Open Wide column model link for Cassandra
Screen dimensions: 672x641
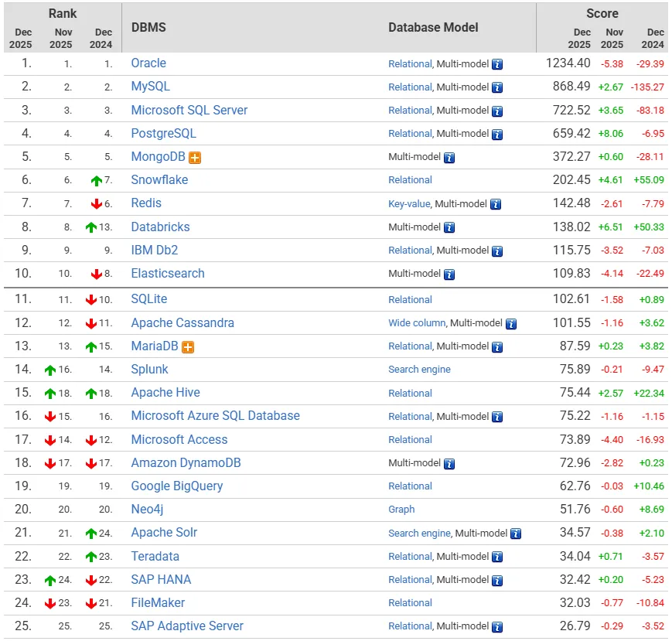coord(417,322)
